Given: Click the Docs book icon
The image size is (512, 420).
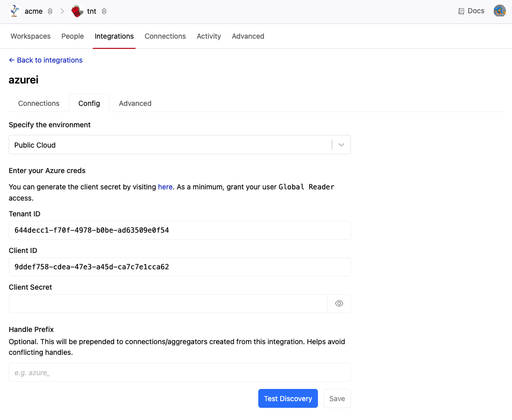Looking at the screenshot, I should 461,11.
